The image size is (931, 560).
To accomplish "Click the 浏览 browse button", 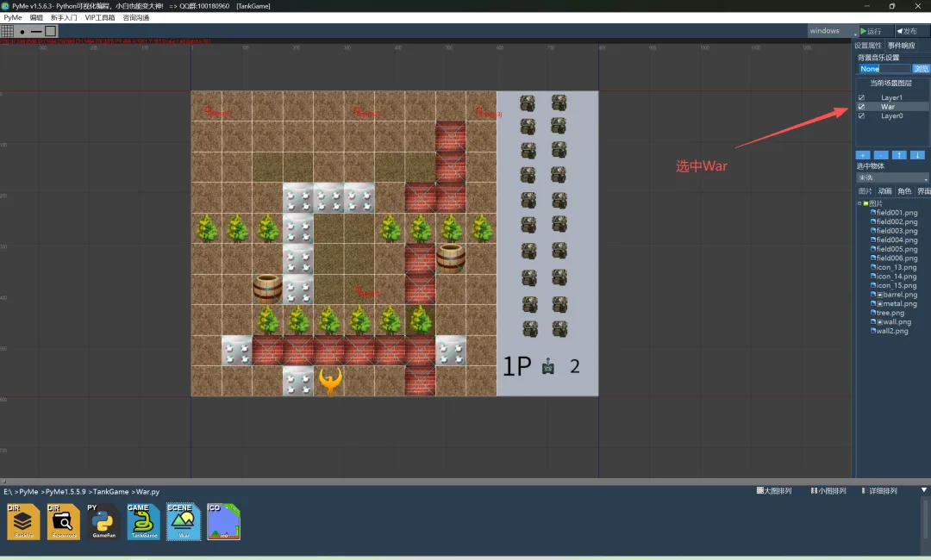I will click(921, 69).
